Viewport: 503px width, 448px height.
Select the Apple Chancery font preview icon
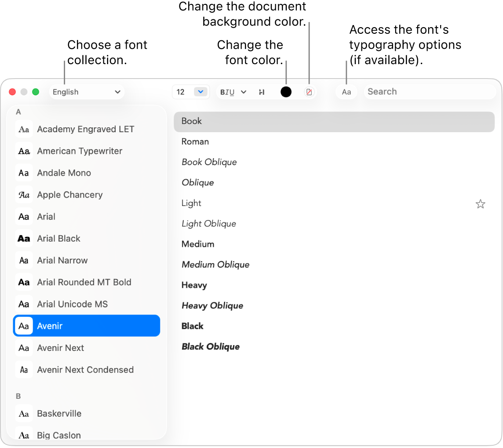point(24,195)
